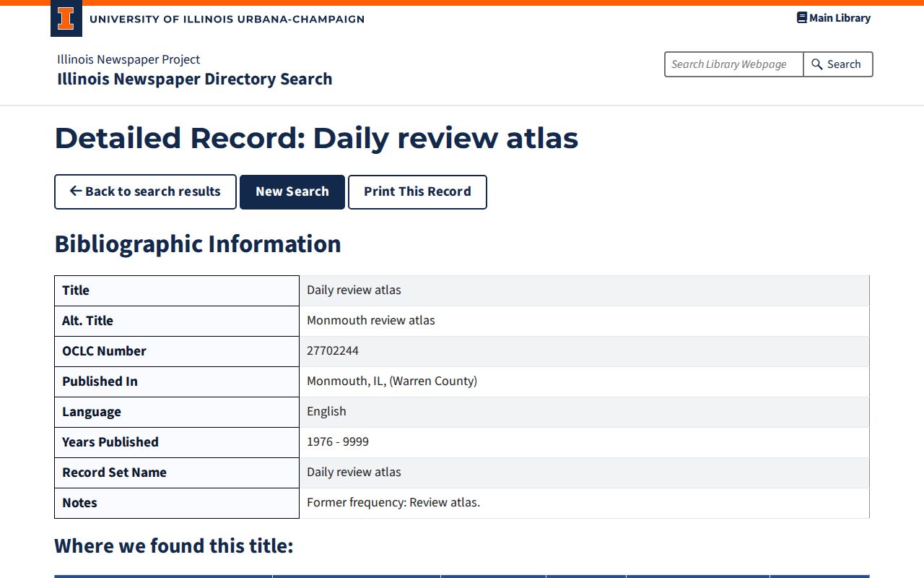Select Record Set Name value 'Daily review atlas'
This screenshot has height=578, width=924.
tap(354, 472)
